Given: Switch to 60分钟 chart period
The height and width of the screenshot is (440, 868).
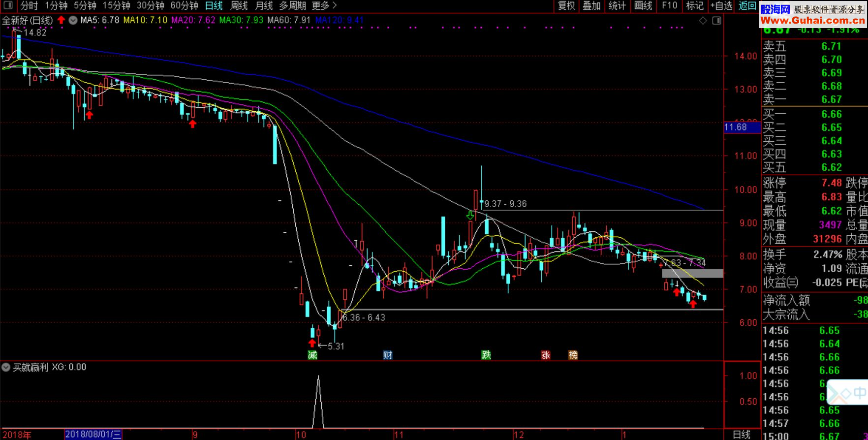Looking at the screenshot, I should pos(185,6).
